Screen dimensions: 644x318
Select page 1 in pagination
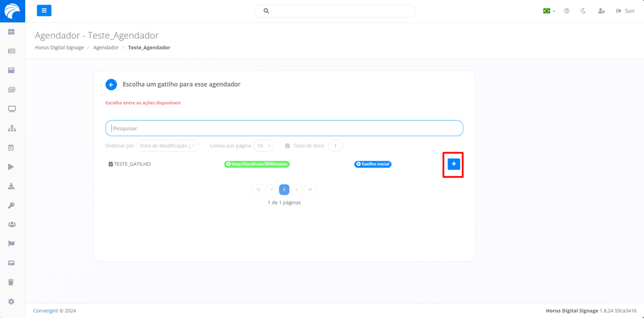[x=284, y=190]
